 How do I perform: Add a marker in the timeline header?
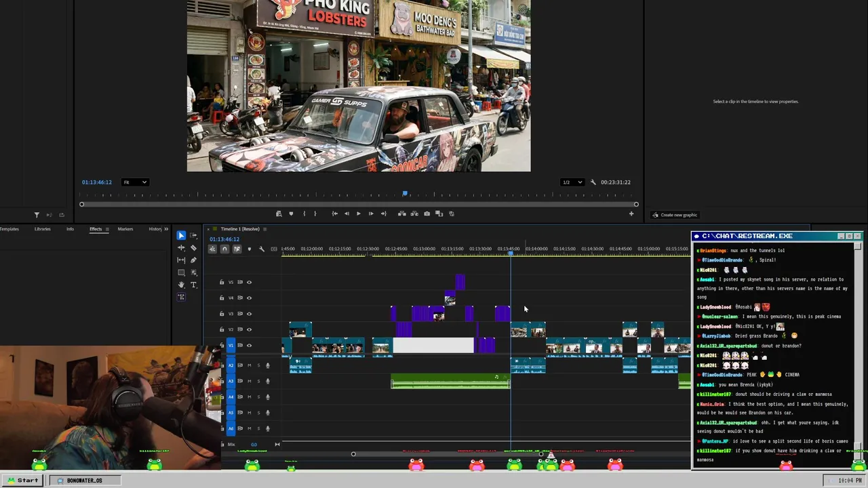[249, 249]
